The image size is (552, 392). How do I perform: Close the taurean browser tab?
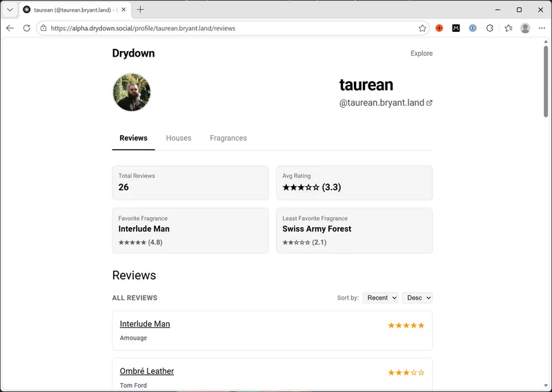pos(124,10)
